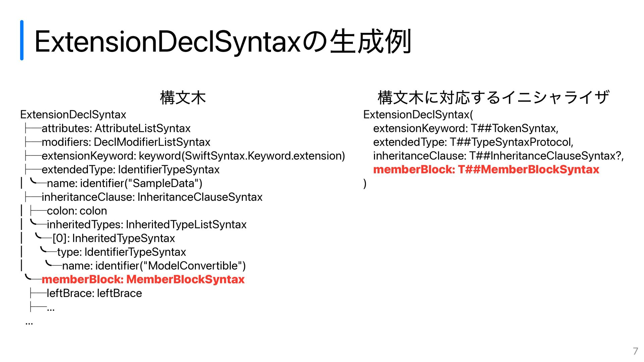The image size is (644, 362).
Task: Click ExtensionDeclSyntax( initializer opening line
Action: point(418,115)
